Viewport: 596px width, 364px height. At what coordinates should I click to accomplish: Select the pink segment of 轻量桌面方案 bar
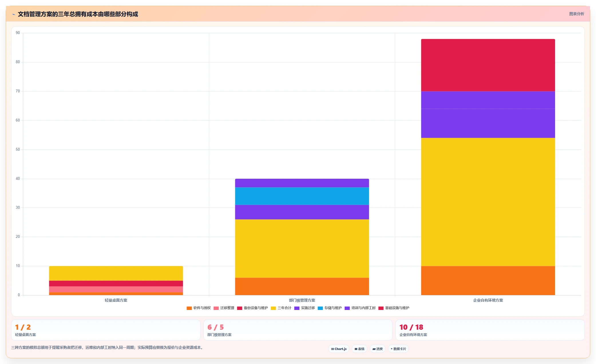(x=116, y=289)
